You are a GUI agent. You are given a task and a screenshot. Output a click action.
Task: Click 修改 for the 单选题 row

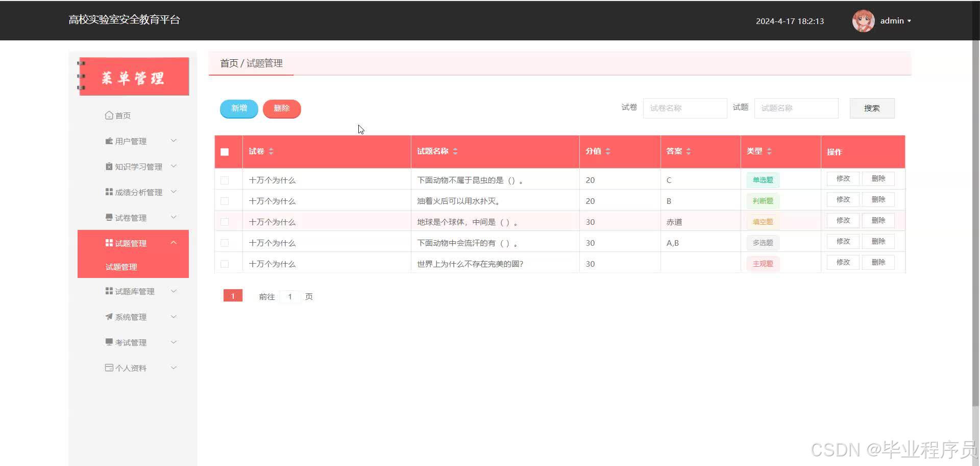click(x=843, y=179)
